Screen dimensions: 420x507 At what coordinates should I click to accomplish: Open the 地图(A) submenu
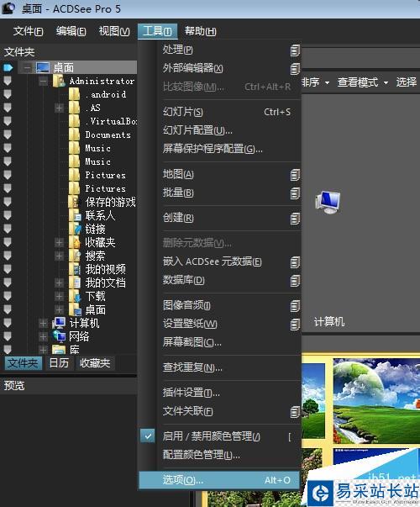[229, 174]
